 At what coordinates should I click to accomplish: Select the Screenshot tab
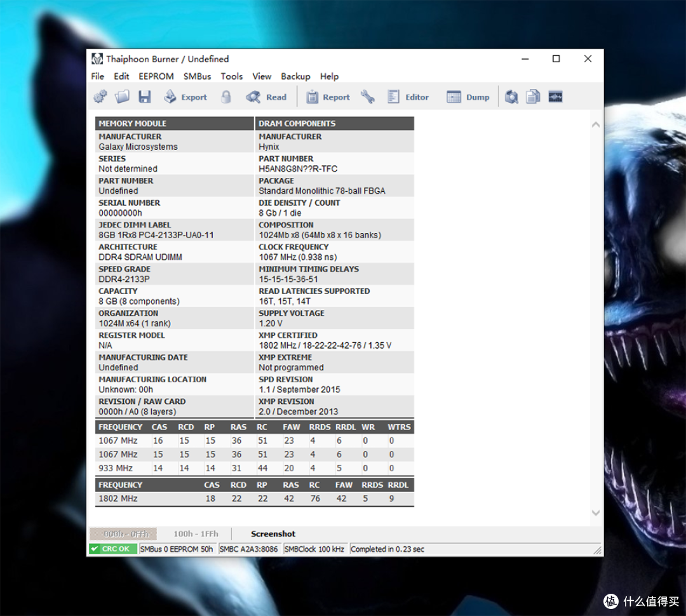click(273, 533)
